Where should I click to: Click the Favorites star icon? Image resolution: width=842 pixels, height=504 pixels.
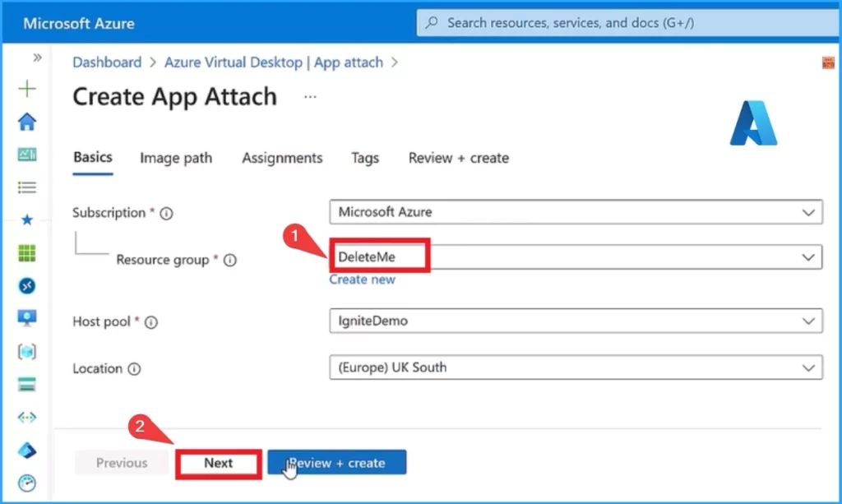tap(27, 220)
